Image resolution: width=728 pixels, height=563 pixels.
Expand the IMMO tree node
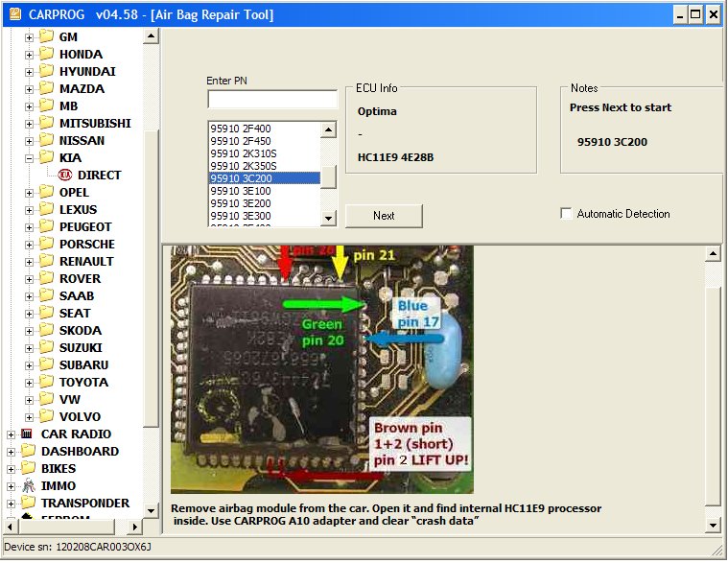[x=11, y=486]
